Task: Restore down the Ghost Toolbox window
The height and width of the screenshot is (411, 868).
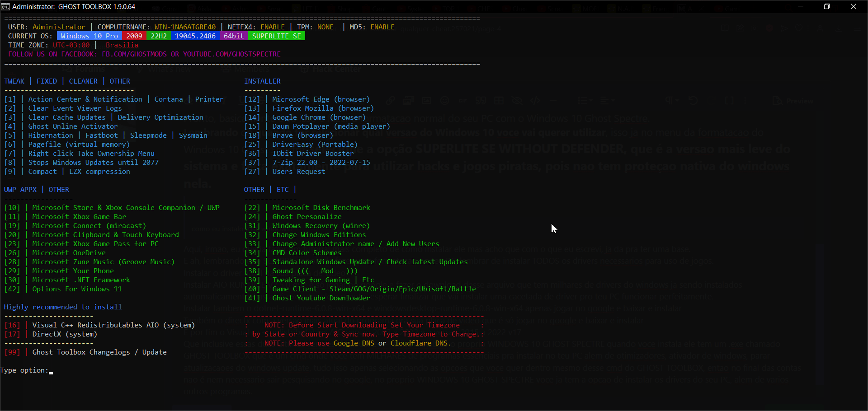Action: 827,6
